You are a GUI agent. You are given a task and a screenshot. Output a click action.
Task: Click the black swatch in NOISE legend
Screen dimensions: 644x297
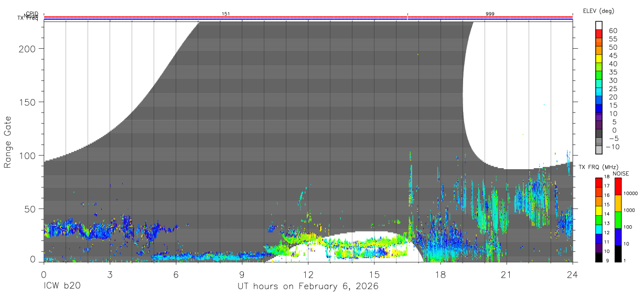[x=618, y=252]
